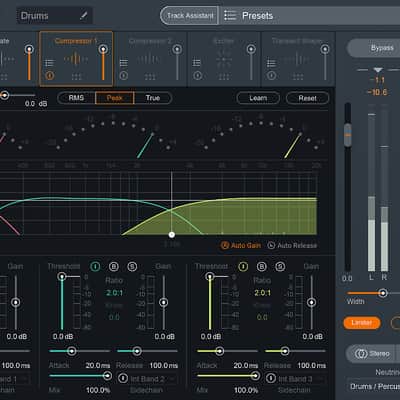Click band 3 Mix slider handle

255,376
